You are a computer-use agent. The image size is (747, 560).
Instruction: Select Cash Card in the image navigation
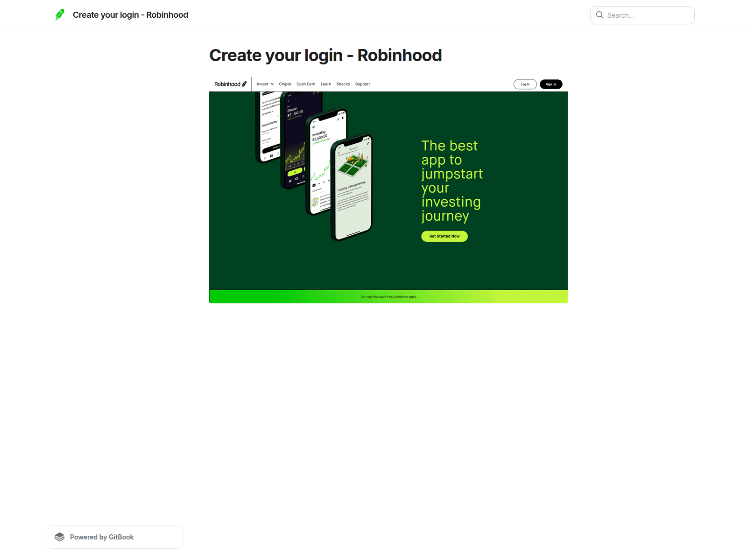[306, 84]
